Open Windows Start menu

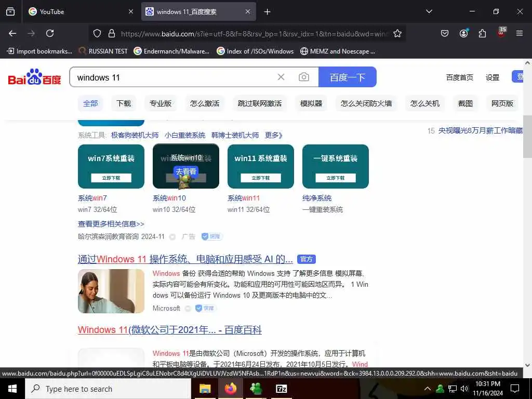(12, 389)
